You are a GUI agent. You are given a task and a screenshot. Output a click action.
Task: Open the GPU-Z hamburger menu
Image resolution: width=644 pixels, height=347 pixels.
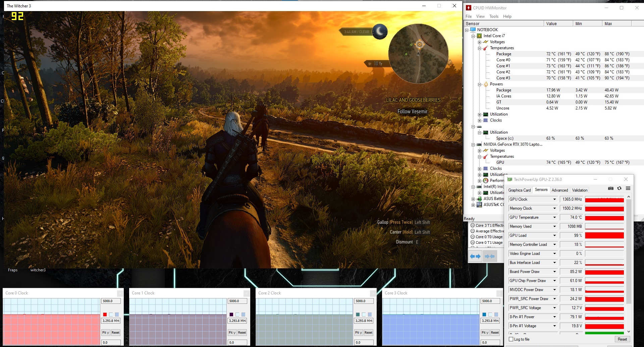click(x=628, y=189)
